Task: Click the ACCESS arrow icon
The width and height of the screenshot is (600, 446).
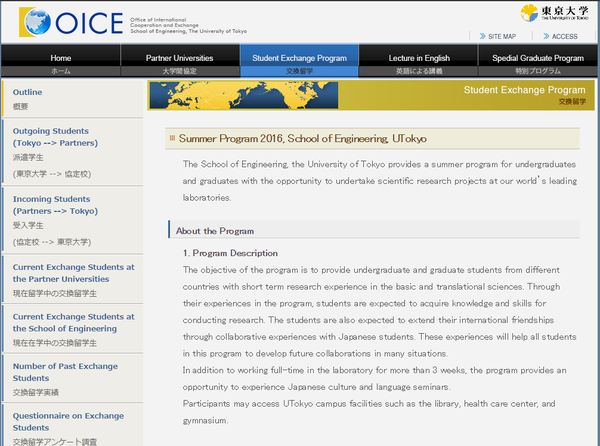Action: tap(546, 36)
